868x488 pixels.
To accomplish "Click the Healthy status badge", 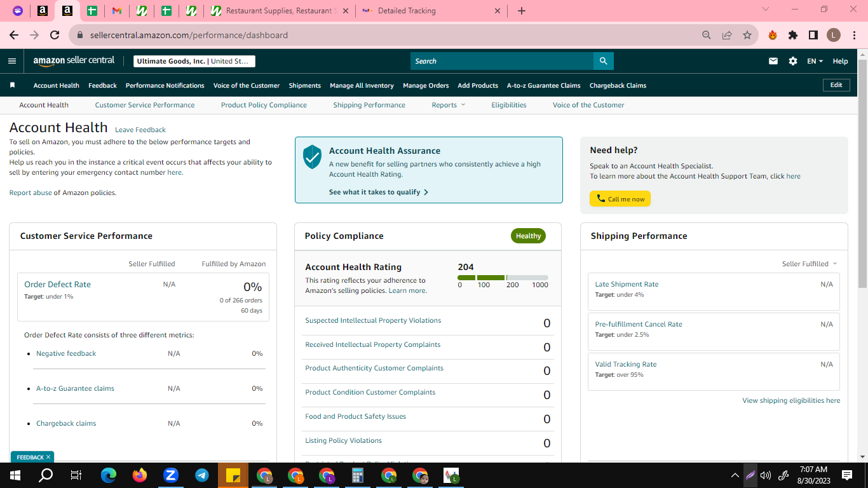I will pyautogui.click(x=528, y=236).
